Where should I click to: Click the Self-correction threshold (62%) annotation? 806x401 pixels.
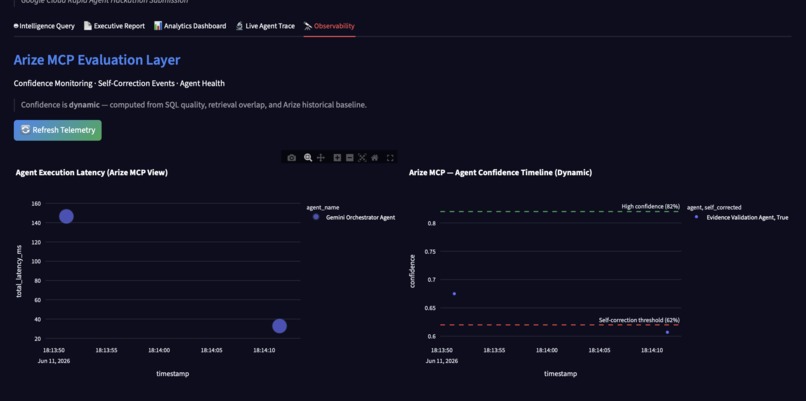[639, 320]
